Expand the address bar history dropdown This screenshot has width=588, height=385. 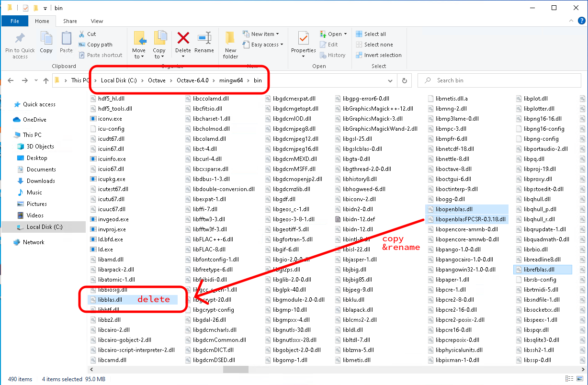pos(392,80)
